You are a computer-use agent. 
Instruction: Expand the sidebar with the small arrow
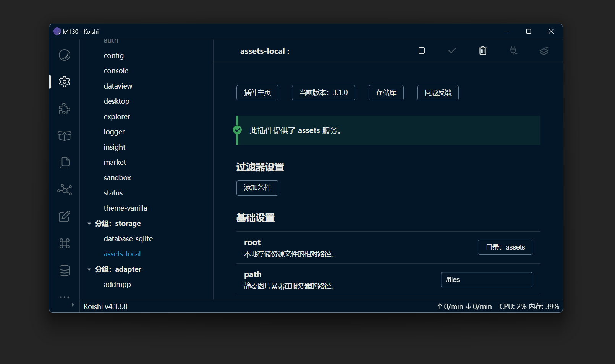73,305
